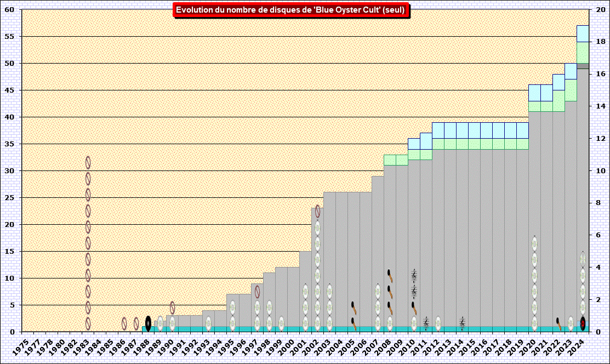The width and height of the screenshot is (610, 364).
Task: Click the '60' axis value
Action: pos(10,9)
